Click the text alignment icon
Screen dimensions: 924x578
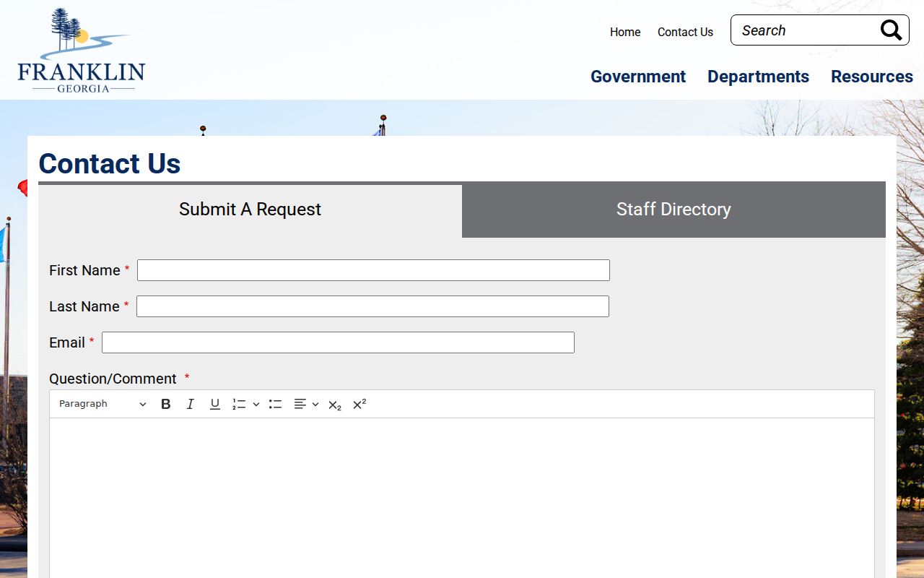300,404
